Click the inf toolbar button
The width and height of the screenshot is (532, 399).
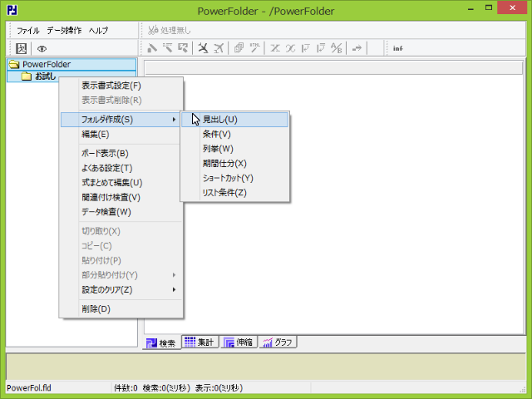(x=398, y=48)
